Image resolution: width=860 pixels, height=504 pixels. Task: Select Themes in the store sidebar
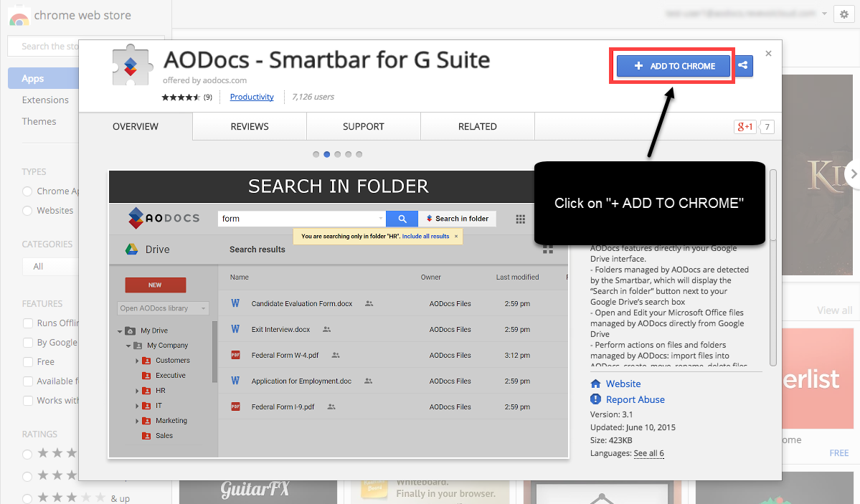coord(39,121)
